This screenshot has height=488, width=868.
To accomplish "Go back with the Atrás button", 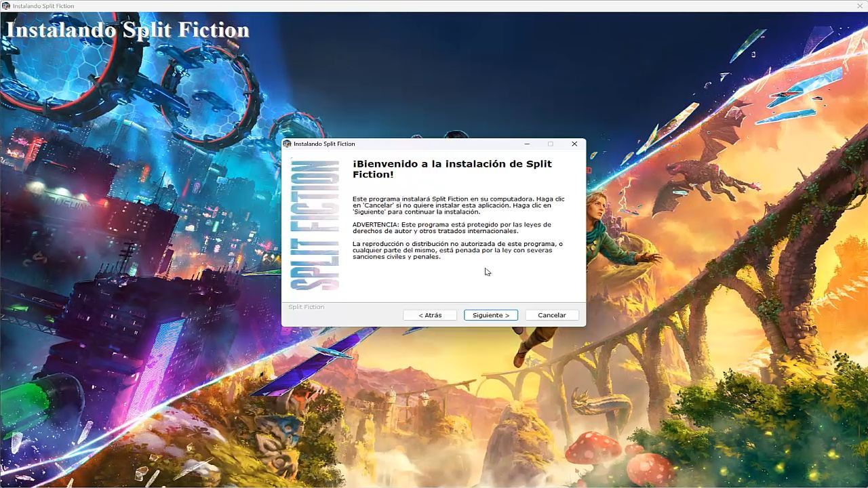I will 430,315.
